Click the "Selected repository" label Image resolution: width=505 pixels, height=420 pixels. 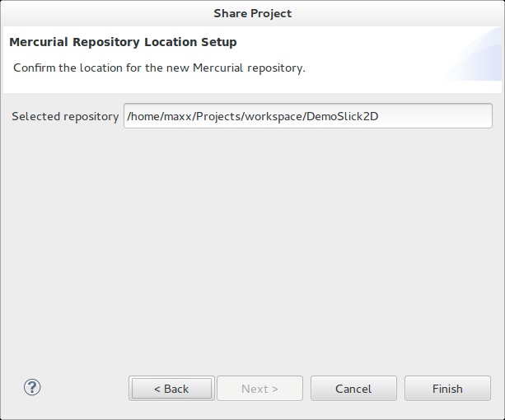65,116
